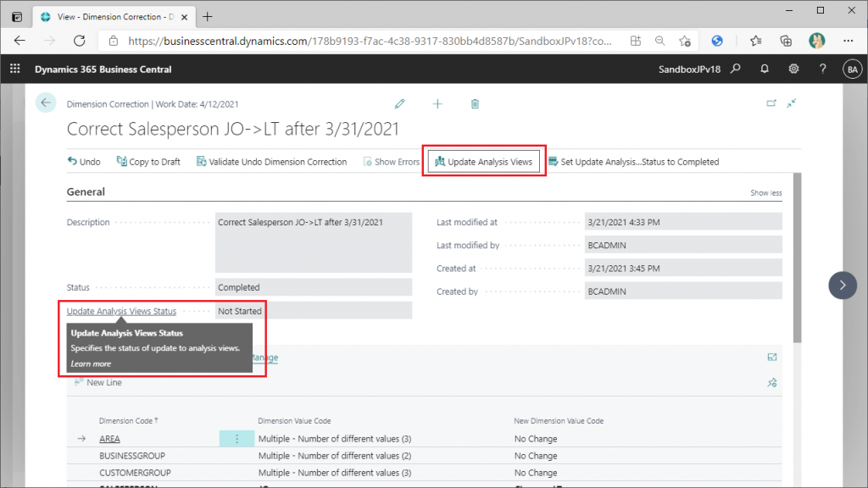Click the Description text field
Screen dimensions: 868x488
pos(314,242)
